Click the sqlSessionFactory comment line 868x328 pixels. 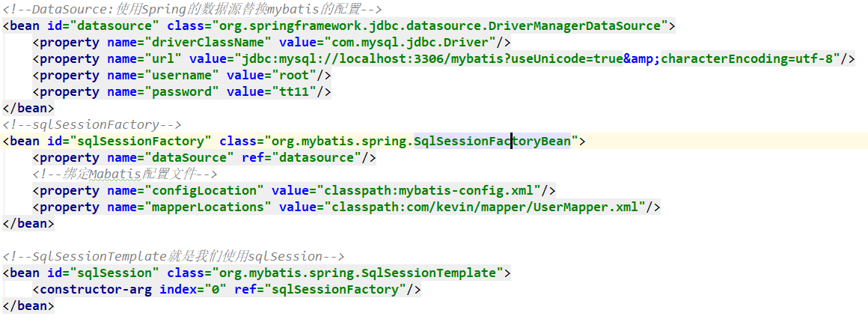tap(93, 124)
